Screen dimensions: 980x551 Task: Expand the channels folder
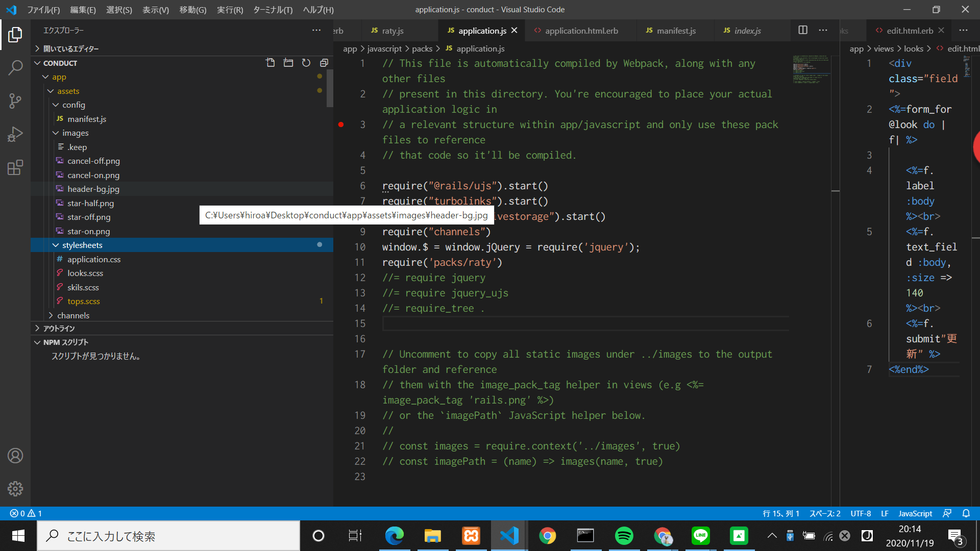(x=51, y=315)
